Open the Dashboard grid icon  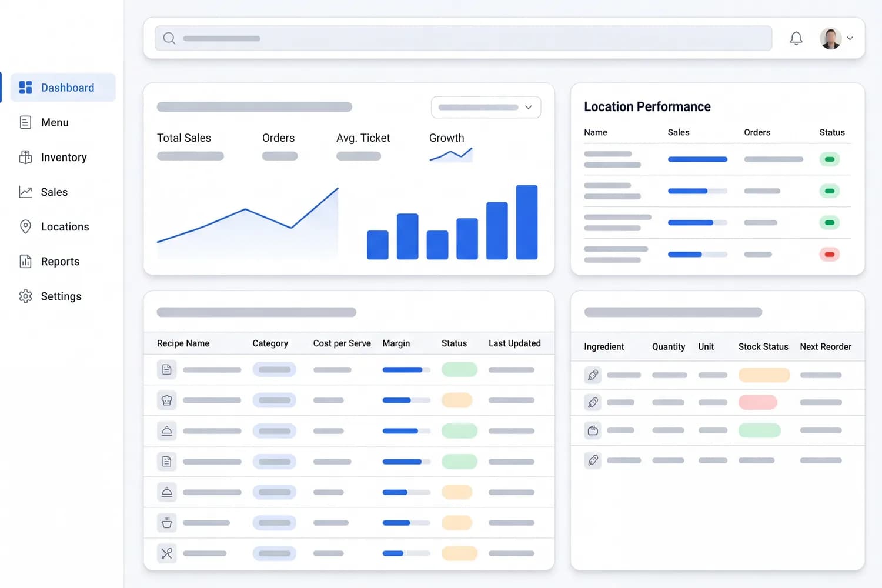tap(25, 88)
